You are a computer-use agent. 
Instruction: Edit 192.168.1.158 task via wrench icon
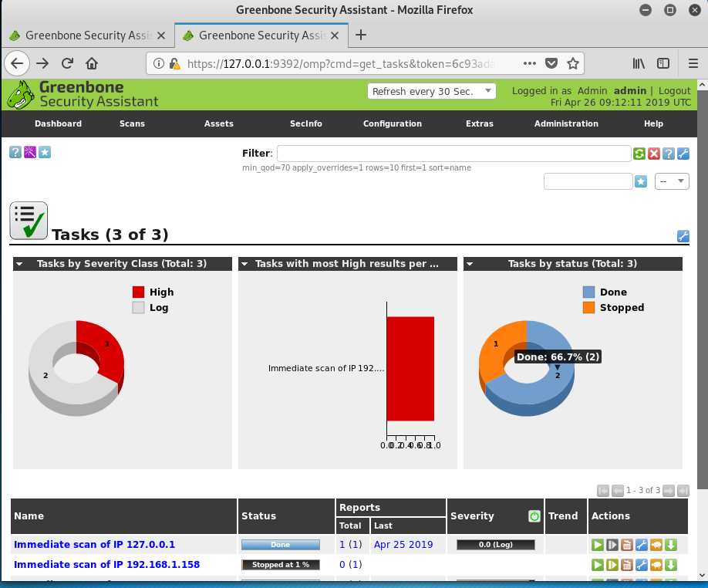point(641,565)
